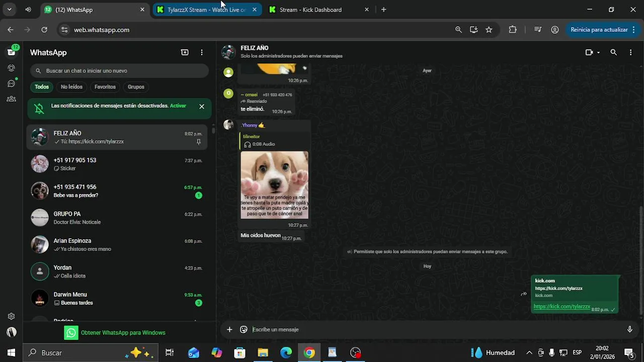Open chat with +51 917 905 153
Image resolution: width=644 pixels, height=362 pixels.
click(x=117, y=164)
